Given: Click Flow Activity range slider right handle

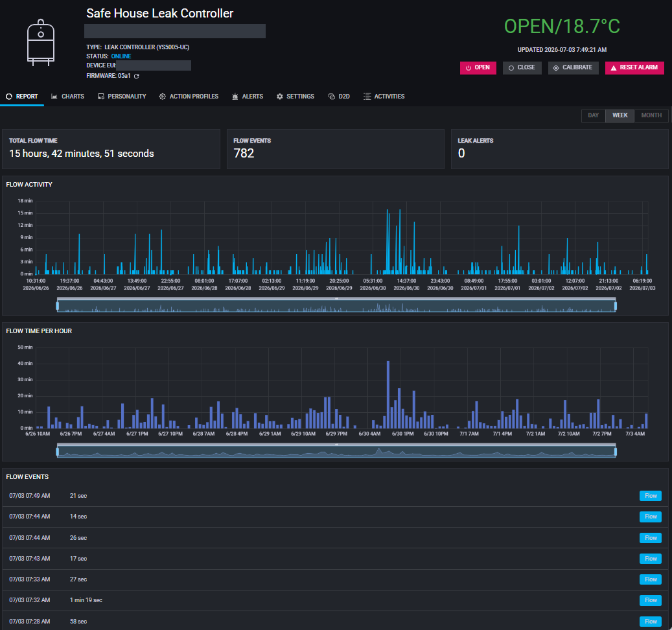Looking at the screenshot, I should [x=616, y=306].
